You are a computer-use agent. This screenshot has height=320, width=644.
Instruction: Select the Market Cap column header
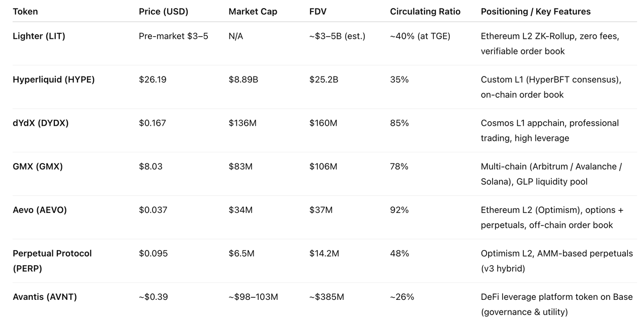coord(253,12)
